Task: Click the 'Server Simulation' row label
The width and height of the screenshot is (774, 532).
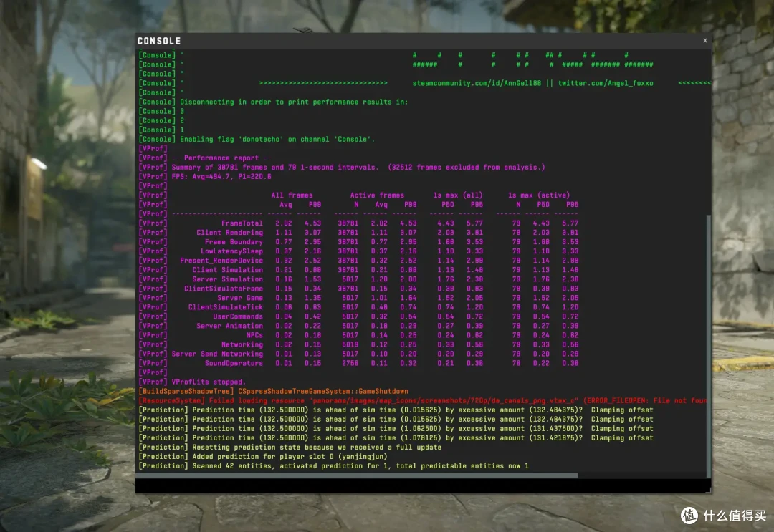Action: coord(228,279)
